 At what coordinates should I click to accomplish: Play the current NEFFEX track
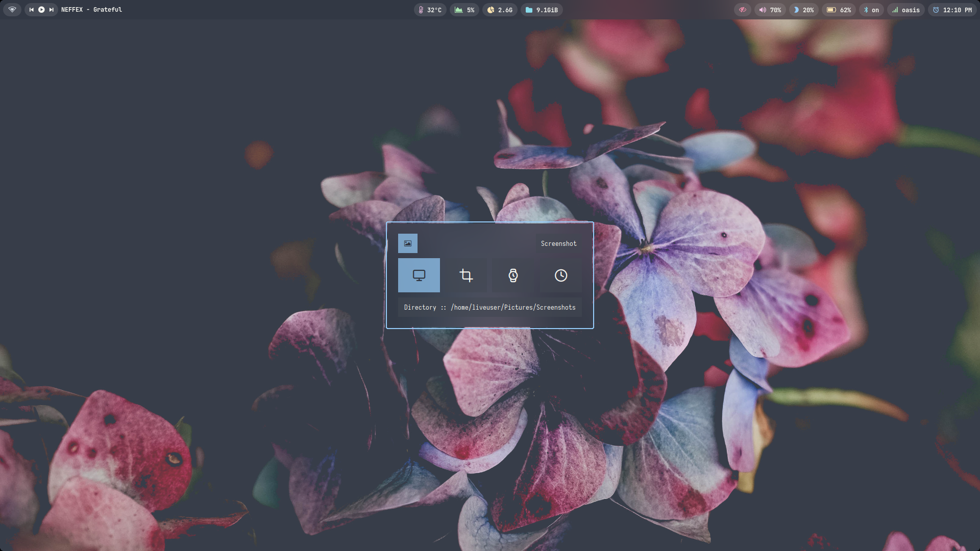(x=41, y=10)
